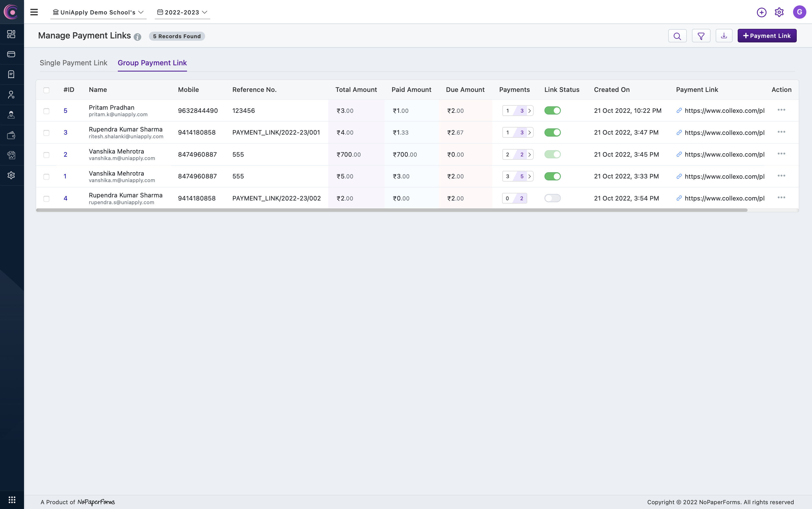The height and width of the screenshot is (509, 812).
Task: Click the 5 Records Found badge
Action: tap(177, 36)
